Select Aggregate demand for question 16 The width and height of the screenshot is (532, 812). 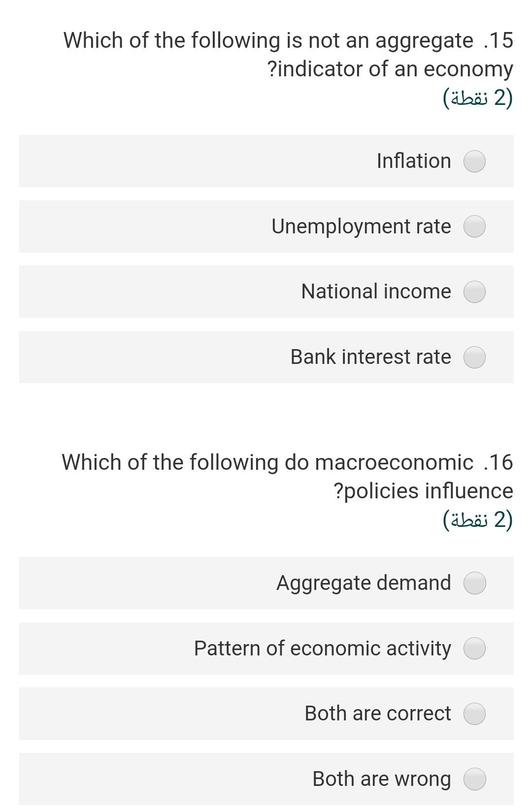point(474,583)
